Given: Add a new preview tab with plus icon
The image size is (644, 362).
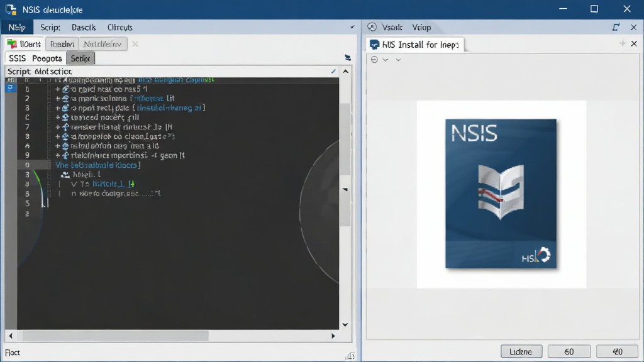Looking at the screenshot, I should 623,43.
